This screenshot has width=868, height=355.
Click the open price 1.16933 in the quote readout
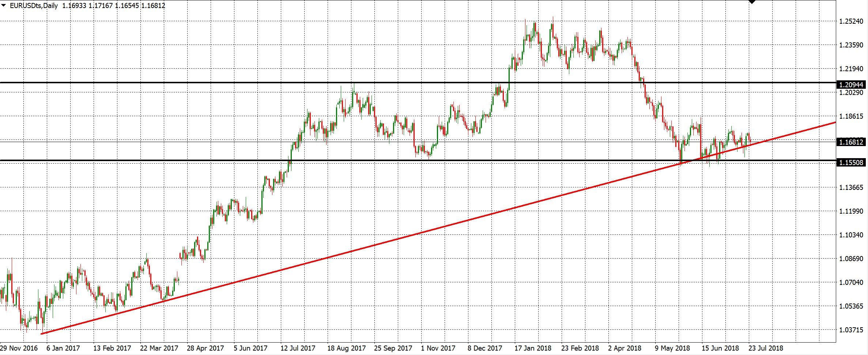74,5
